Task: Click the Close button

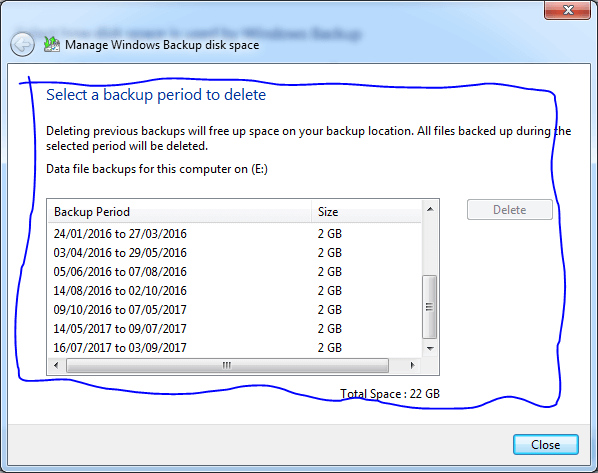Action: coord(546,445)
